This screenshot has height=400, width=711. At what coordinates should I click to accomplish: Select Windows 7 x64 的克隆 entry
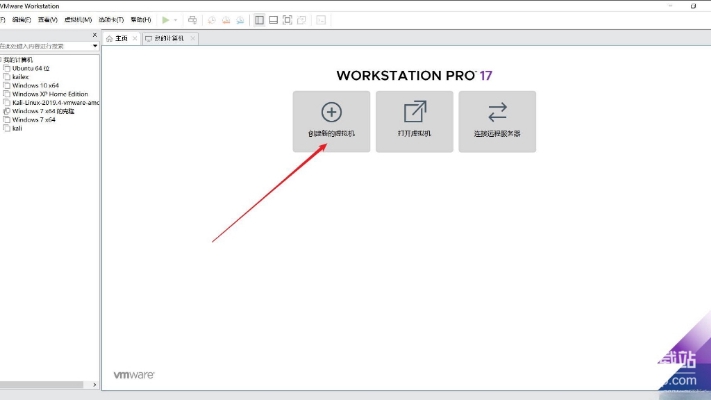[x=43, y=112]
